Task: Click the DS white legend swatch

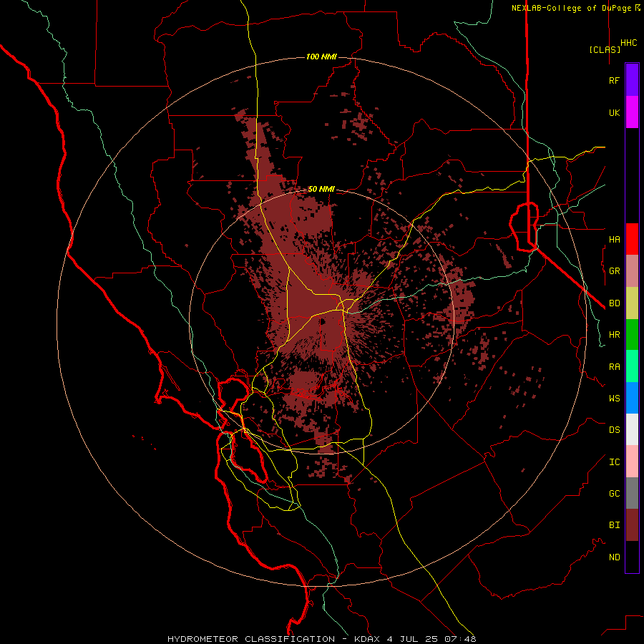Action: pyautogui.click(x=632, y=429)
